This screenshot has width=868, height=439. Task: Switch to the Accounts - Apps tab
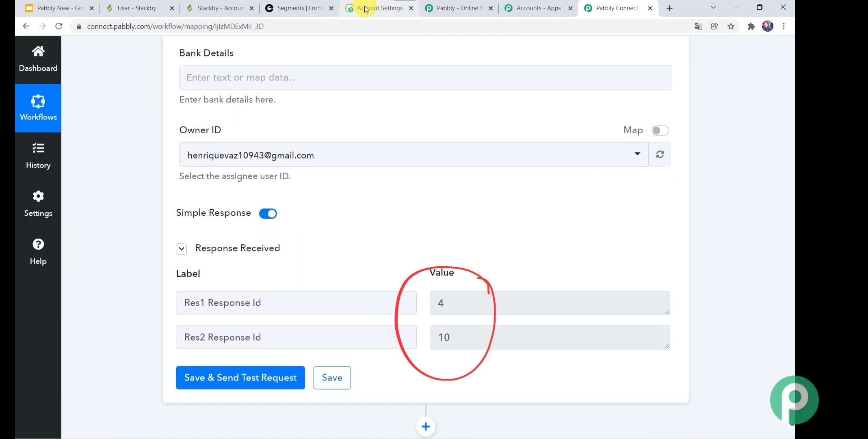tap(538, 8)
